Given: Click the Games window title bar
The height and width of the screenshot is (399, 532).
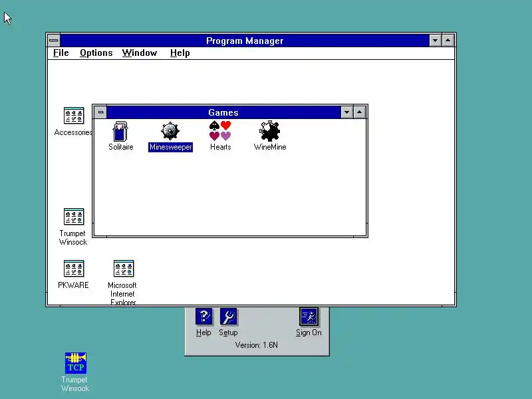Looking at the screenshot, I should [x=223, y=112].
